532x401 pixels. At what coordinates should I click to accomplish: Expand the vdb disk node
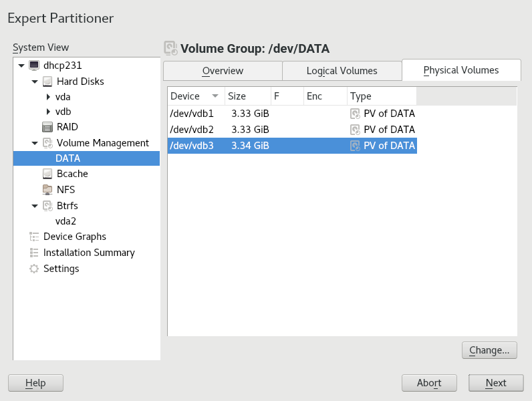coord(48,112)
